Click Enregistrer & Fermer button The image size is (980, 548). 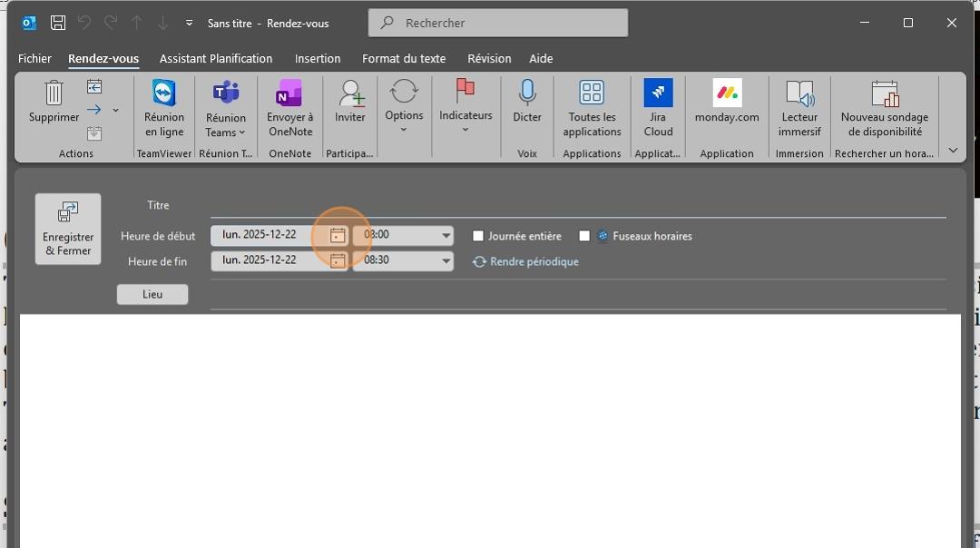[x=68, y=230]
